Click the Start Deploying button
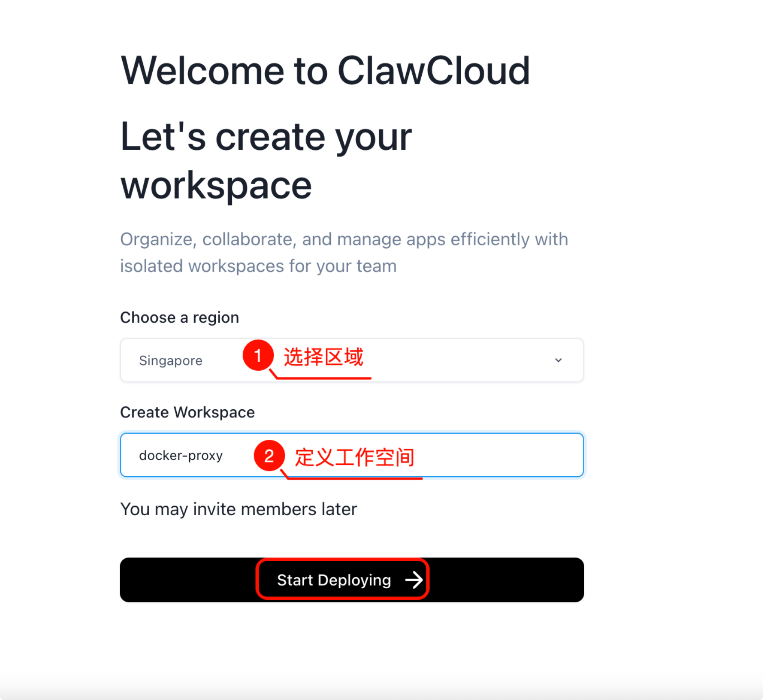The image size is (763, 700). pyautogui.click(x=352, y=580)
